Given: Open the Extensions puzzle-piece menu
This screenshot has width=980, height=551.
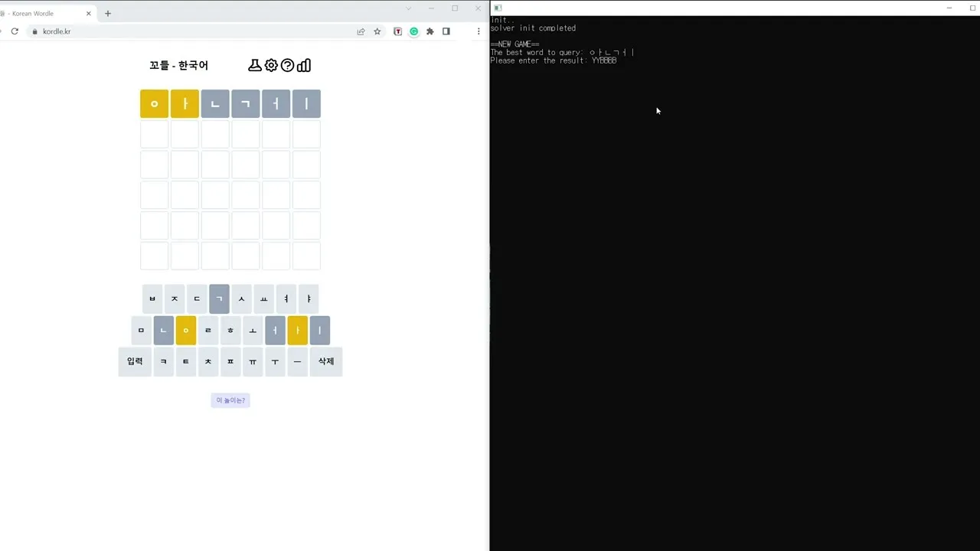Looking at the screenshot, I should click(x=430, y=31).
